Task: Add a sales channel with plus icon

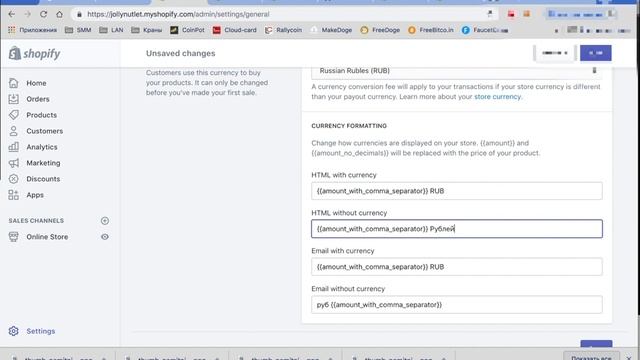Action: coord(105,220)
